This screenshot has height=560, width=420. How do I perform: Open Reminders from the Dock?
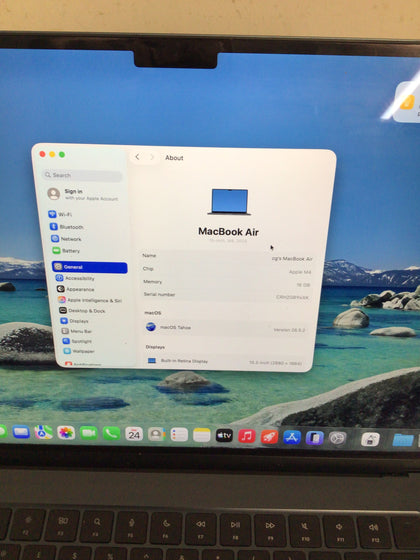tap(179, 435)
